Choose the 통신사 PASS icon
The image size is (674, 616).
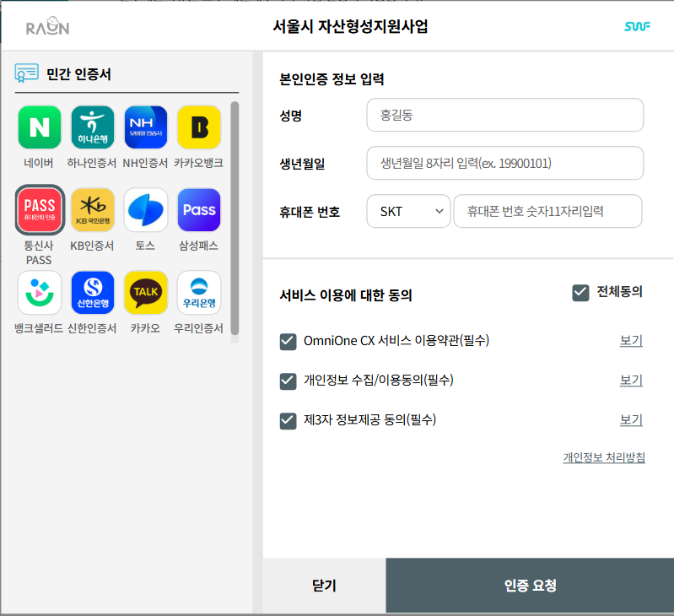tap(40, 210)
